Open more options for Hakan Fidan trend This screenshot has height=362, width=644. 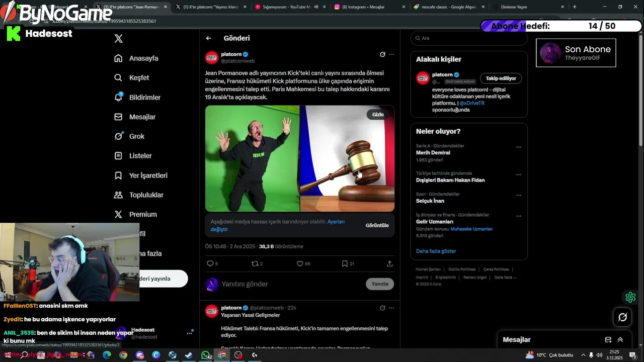[519, 174]
